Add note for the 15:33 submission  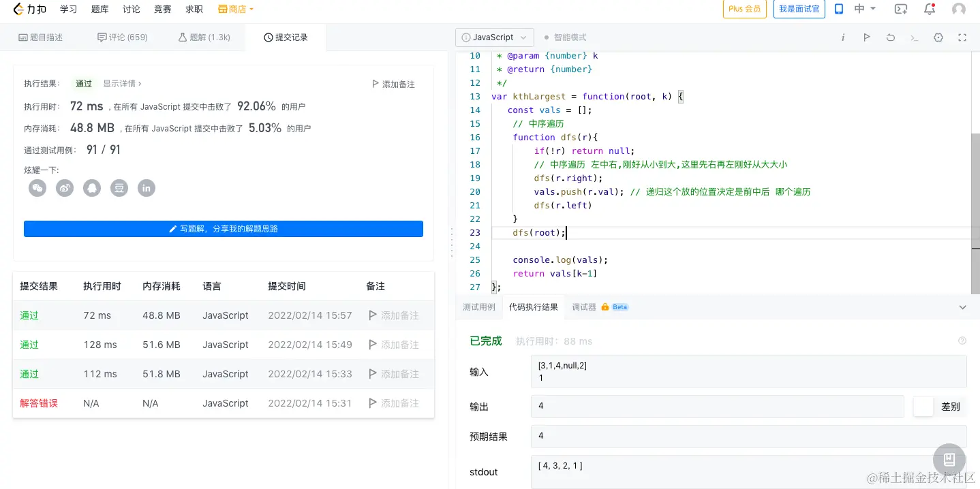point(394,374)
